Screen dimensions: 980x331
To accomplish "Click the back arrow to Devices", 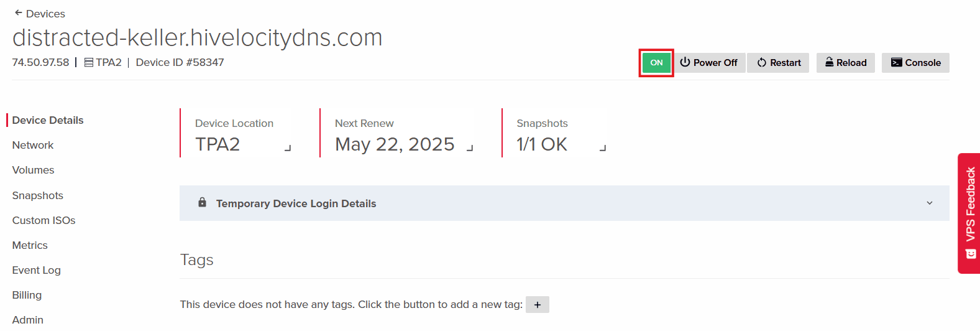I will click(19, 13).
